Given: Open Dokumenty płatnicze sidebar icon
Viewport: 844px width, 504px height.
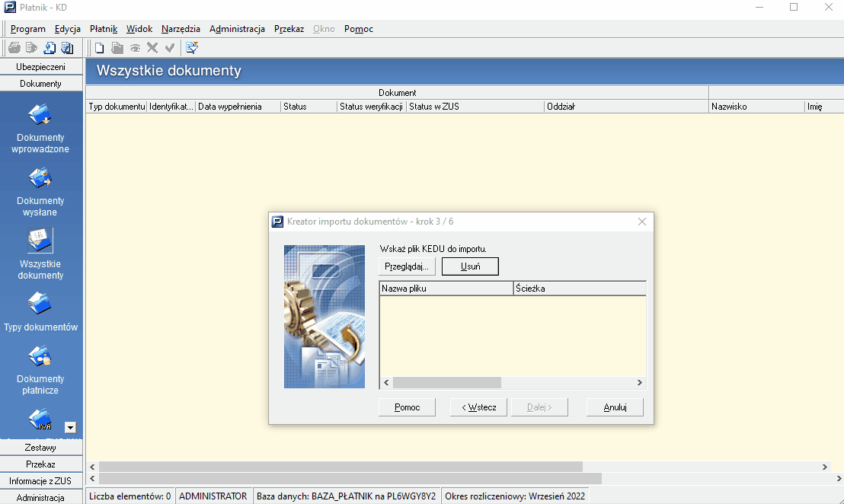Looking at the screenshot, I should [40, 356].
